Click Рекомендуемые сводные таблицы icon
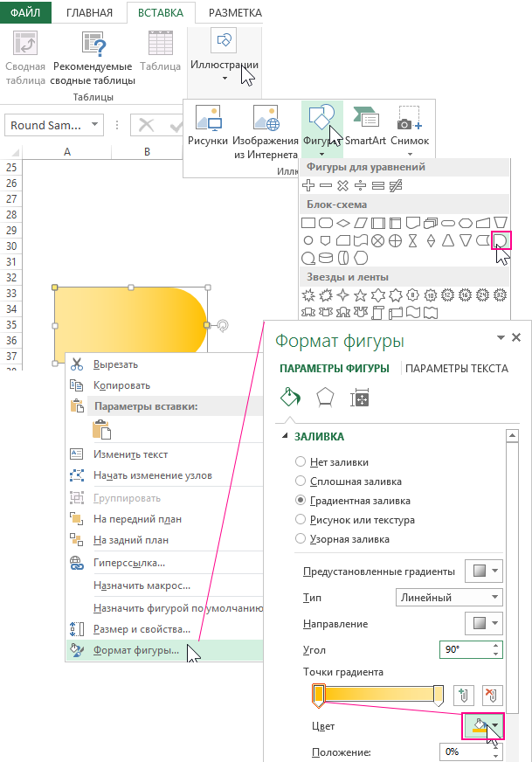This screenshot has height=762, width=532. point(93,45)
